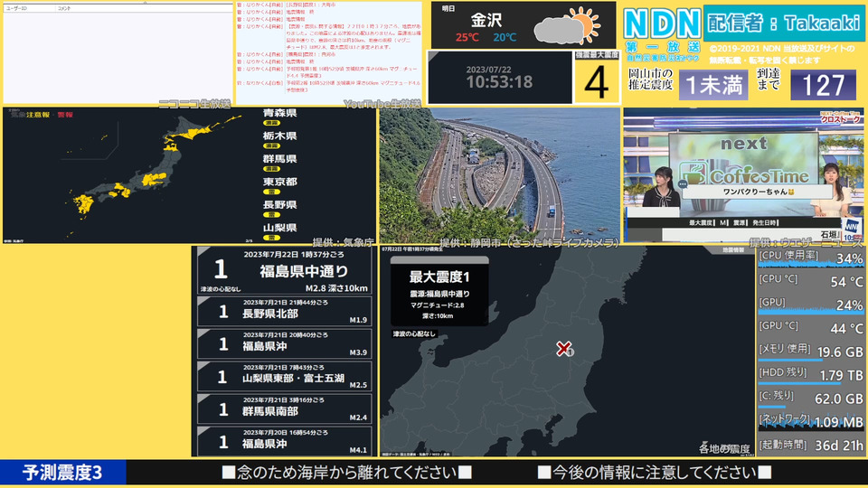
Task: Click the yellow badge under 東京都
Action: pos(271,192)
